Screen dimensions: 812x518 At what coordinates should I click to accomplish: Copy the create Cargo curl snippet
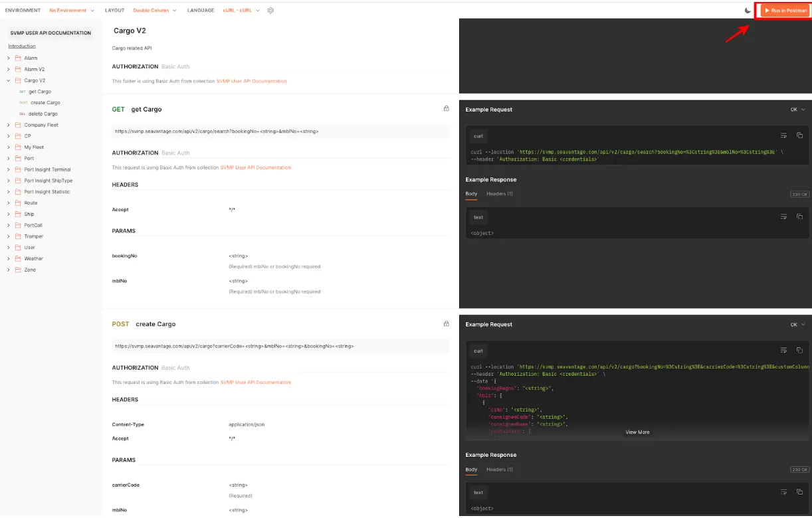[799, 350]
